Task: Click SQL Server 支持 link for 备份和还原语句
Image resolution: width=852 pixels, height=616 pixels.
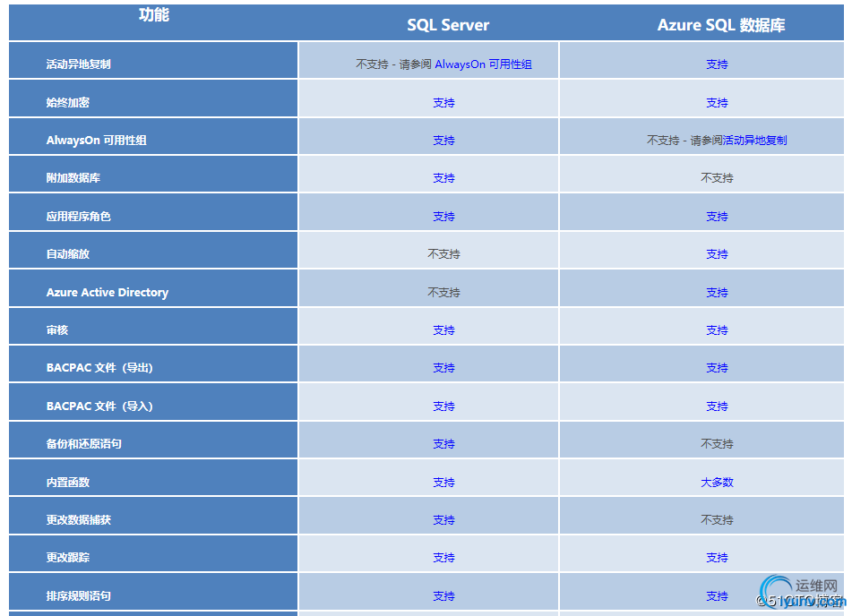Action: (x=443, y=444)
